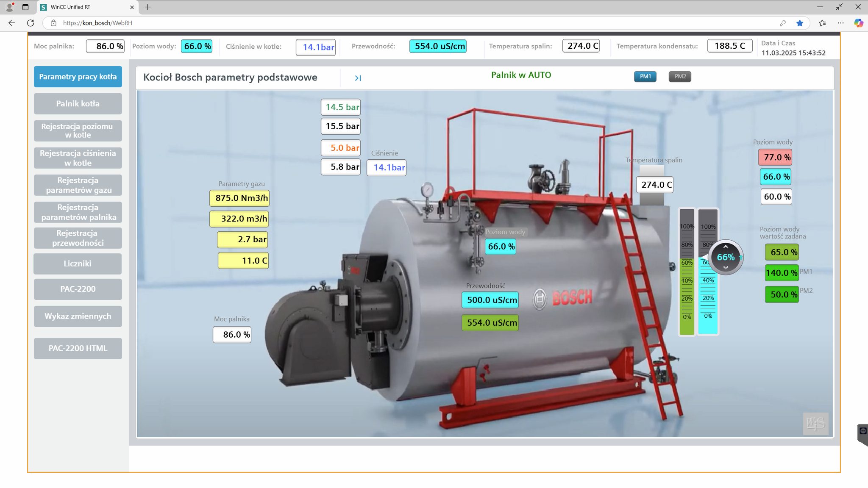This screenshot has height=488, width=868.
Task: Click the 5.8 bar pressure field
Action: pyautogui.click(x=341, y=167)
